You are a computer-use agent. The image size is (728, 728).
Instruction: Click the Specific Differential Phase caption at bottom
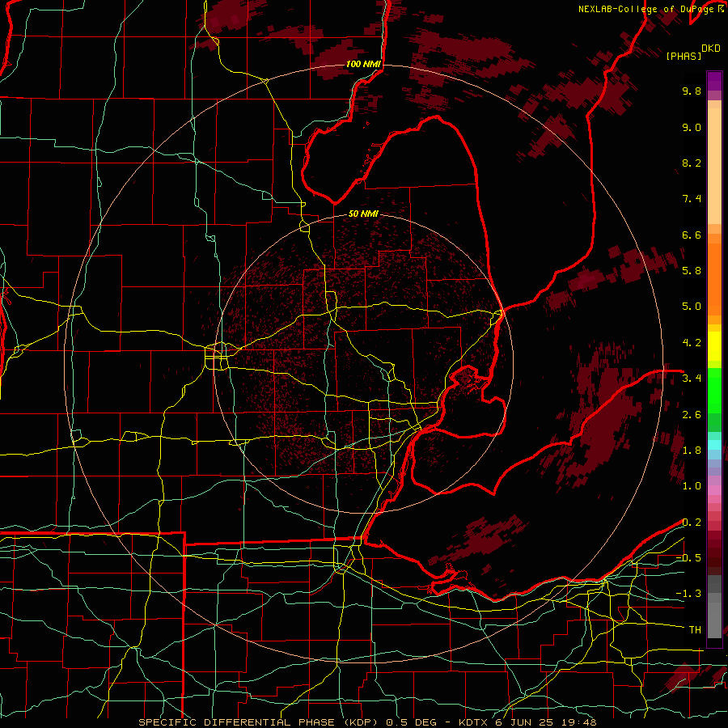[x=368, y=722]
